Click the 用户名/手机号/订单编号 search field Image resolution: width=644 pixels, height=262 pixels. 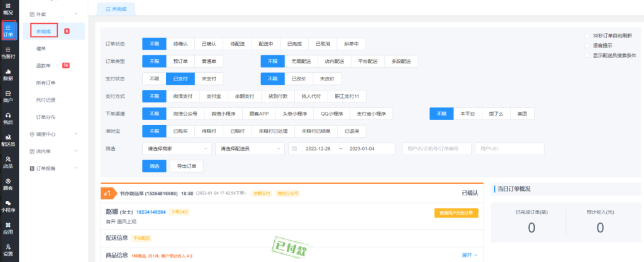coord(435,149)
